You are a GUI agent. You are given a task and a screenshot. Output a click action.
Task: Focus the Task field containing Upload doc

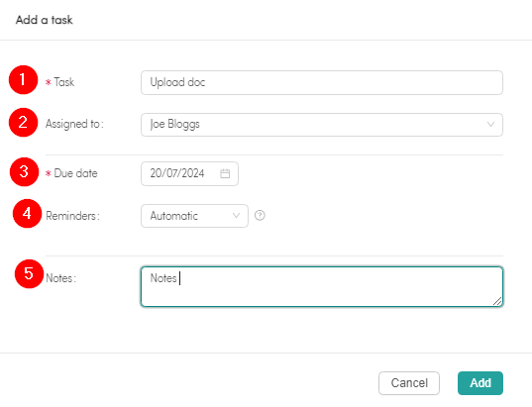tap(322, 82)
